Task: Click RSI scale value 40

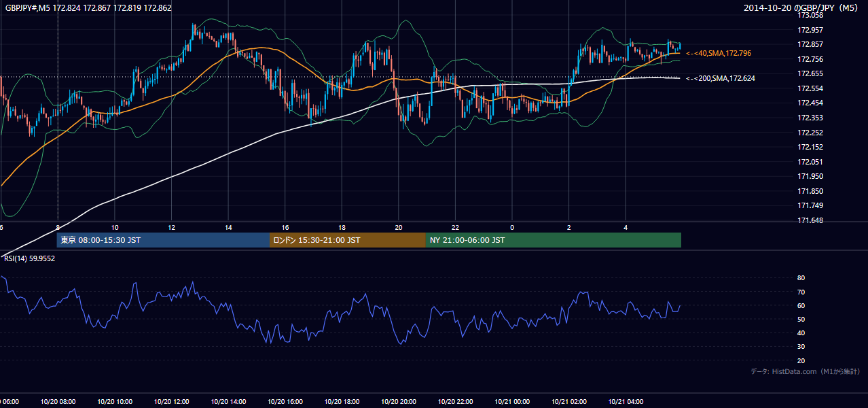Action: point(801,333)
